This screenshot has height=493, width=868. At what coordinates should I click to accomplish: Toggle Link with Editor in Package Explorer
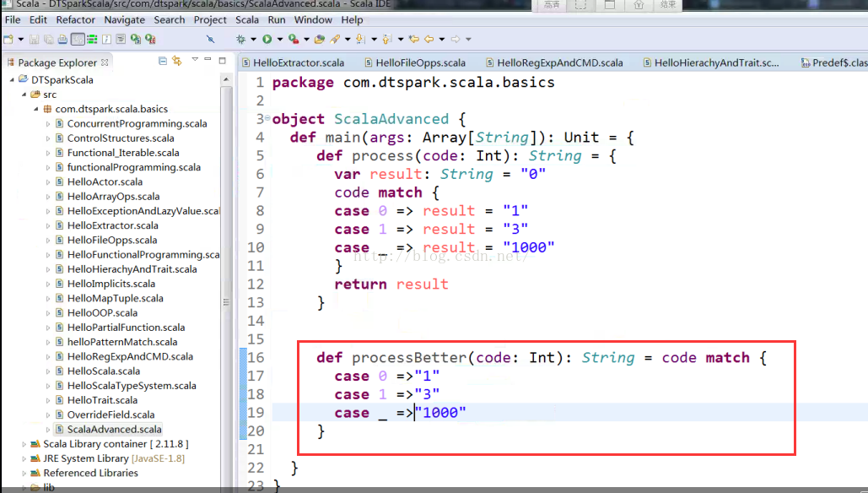coord(177,61)
